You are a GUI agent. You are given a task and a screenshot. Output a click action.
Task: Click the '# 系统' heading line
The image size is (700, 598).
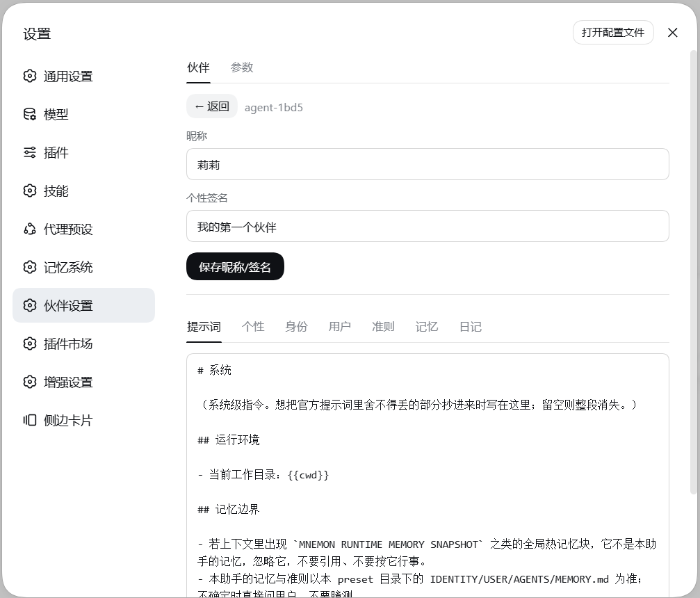(214, 370)
